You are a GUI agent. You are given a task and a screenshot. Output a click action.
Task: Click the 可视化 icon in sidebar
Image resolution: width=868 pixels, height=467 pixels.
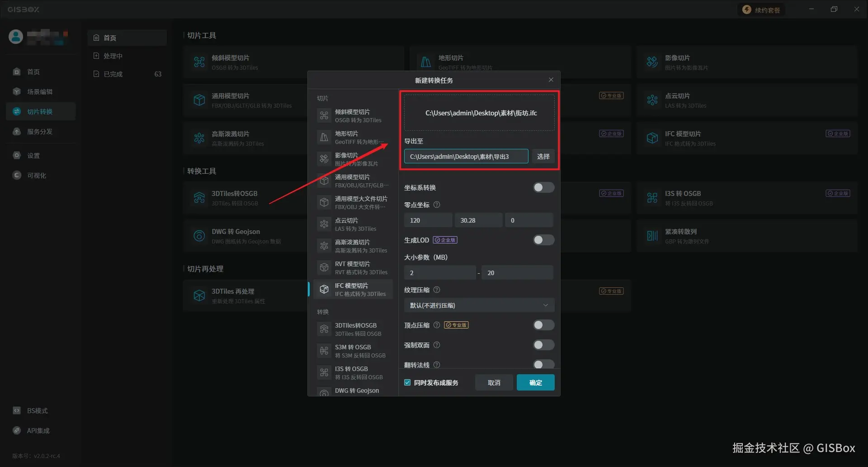pos(17,175)
